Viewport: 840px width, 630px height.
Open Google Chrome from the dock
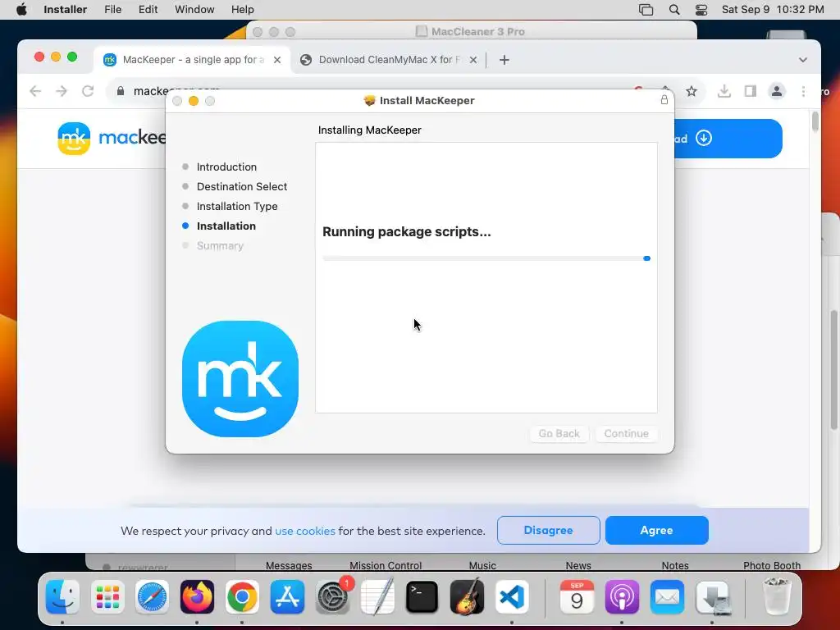point(242,597)
